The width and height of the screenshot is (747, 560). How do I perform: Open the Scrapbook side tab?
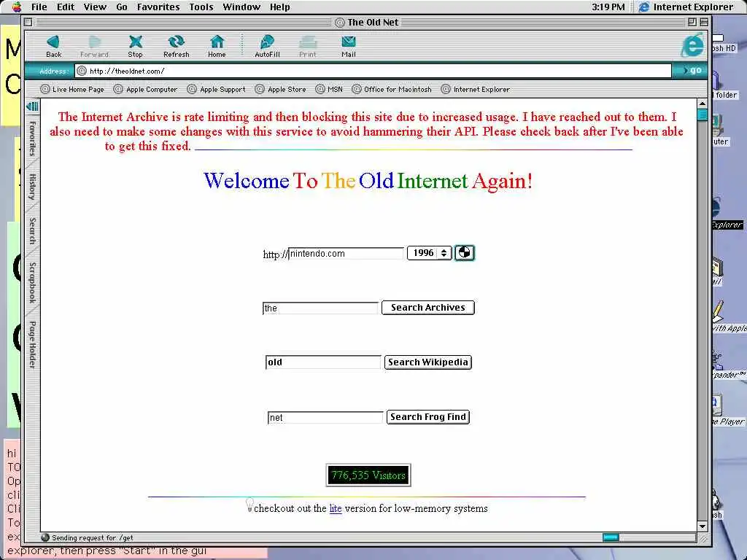(x=32, y=282)
